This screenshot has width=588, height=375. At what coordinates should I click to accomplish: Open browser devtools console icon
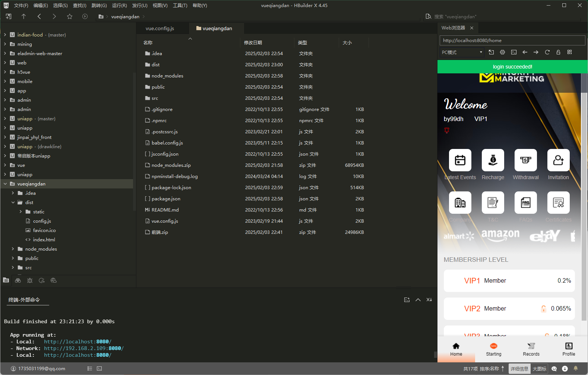click(514, 52)
